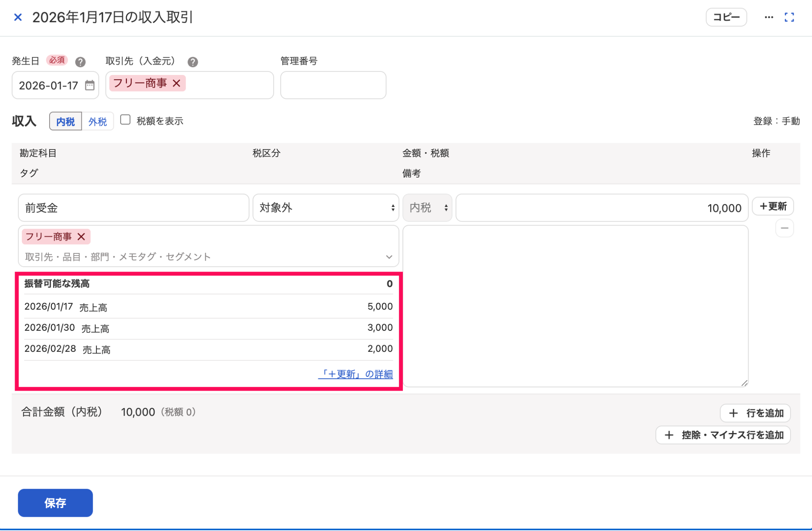
Task: Click the 登録：手動 label
Action: tap(776, 121)
